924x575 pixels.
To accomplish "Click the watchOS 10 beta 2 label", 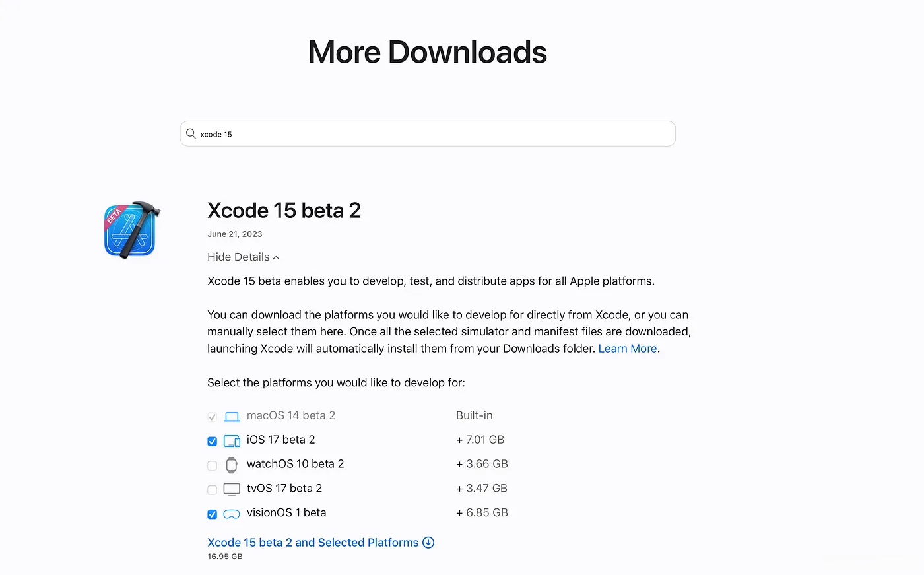I will pyautogui.click(x=295, y=464).
